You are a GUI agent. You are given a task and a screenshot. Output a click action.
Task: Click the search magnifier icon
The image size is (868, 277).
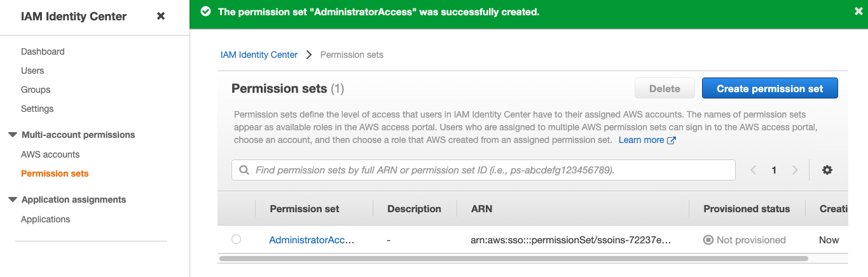[x=244, y=170]
